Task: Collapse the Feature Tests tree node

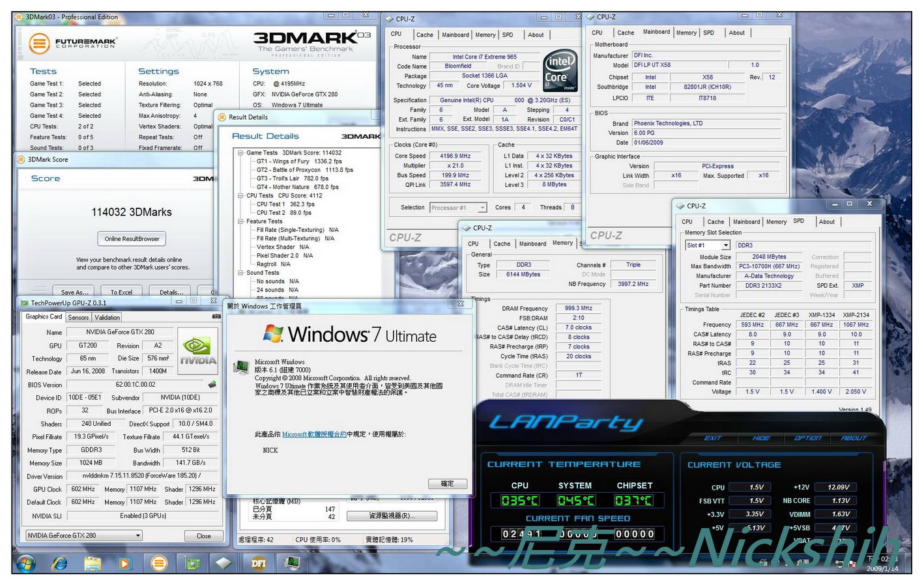Action: [240, 221]
